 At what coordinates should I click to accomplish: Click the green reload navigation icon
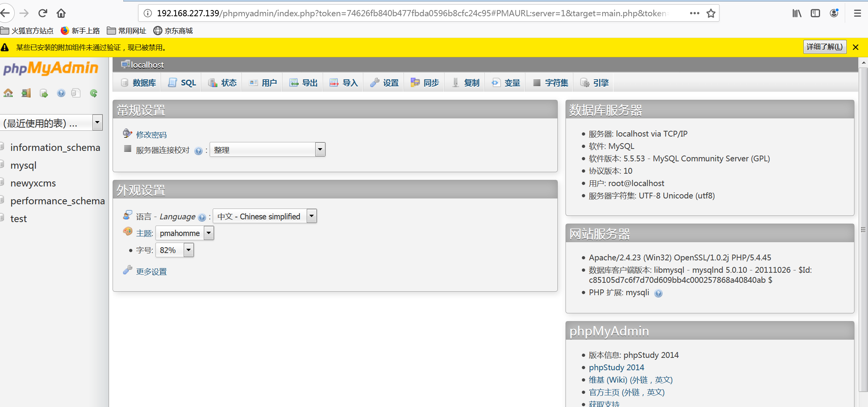coord(94,93)
